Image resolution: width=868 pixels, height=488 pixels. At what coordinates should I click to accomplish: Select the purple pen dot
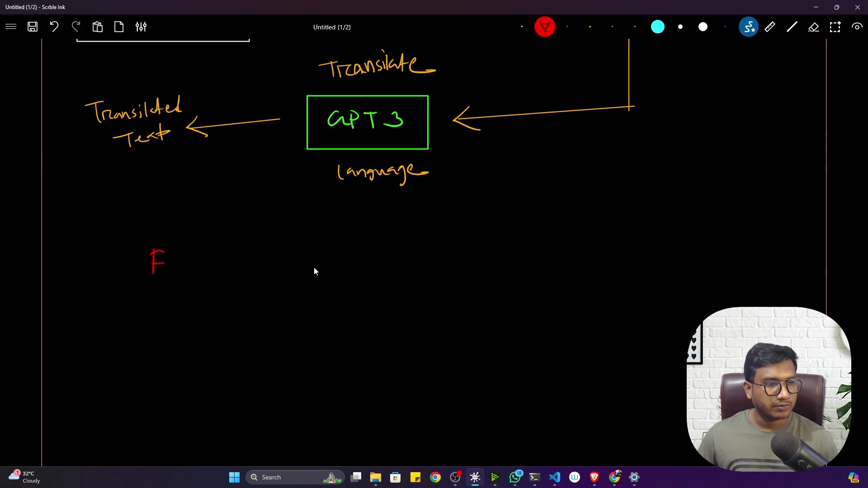[726, 27]
